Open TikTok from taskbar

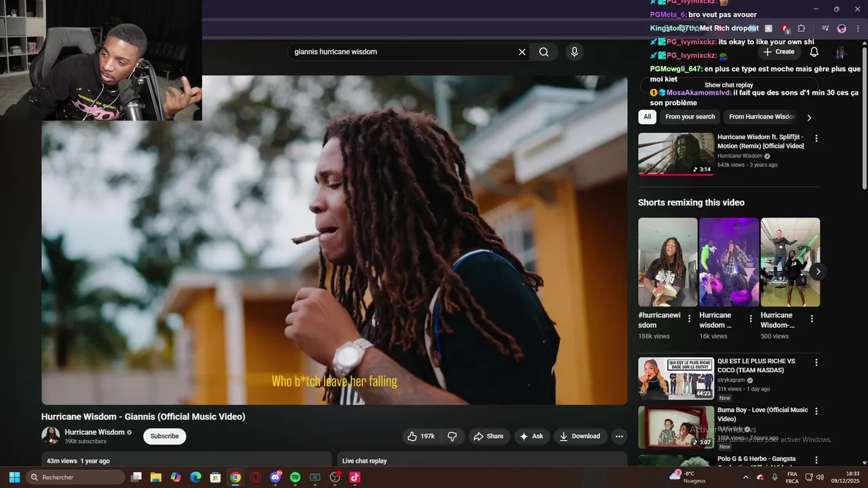click(x=355, y=477)
